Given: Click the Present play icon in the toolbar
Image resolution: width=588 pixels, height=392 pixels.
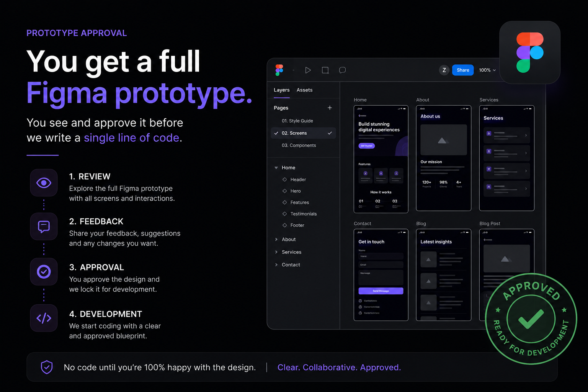Looking at the screenshot, I should (308, 70).
